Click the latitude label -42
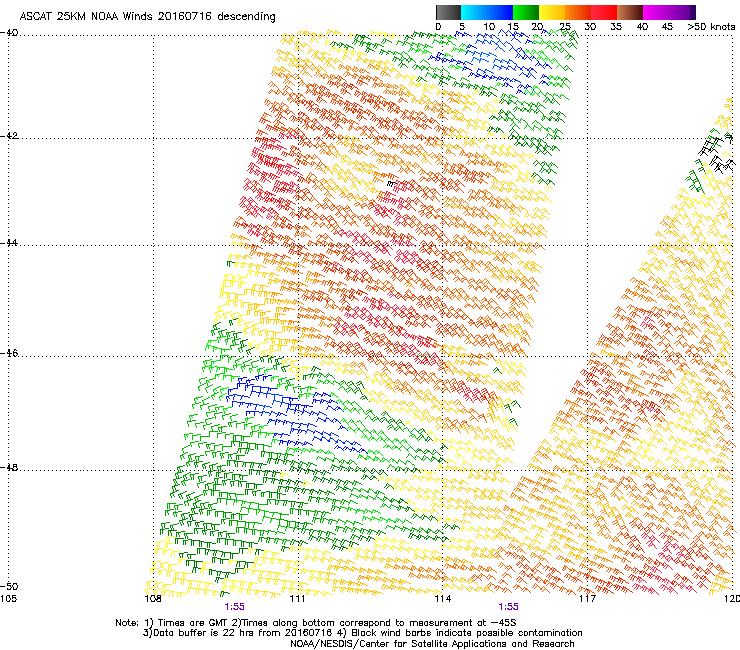The height and width of the screenshot is (650, 740). click(x=9, y=135)
